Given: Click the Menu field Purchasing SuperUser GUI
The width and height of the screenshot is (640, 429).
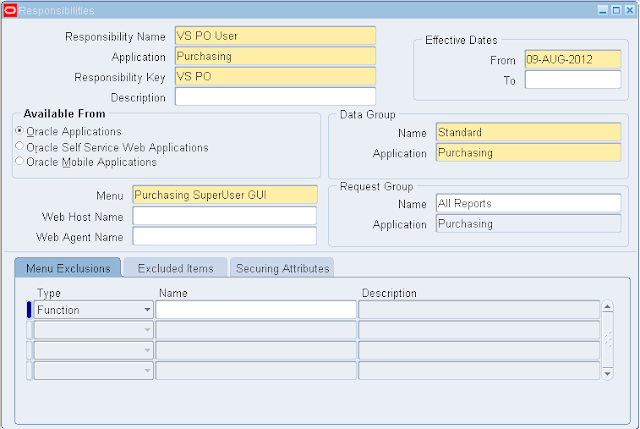Looking at the screenshot, I should (224, 195).
